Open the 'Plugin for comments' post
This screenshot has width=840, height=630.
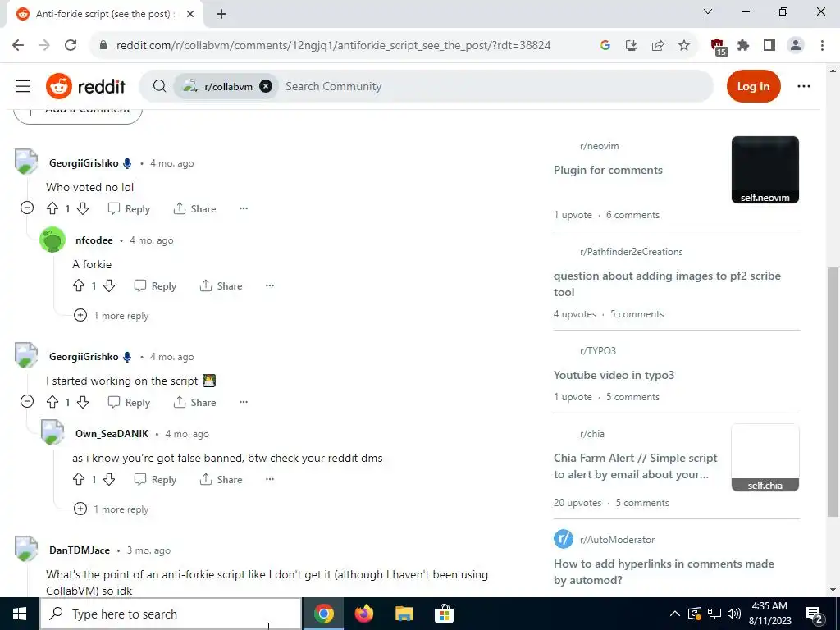tap(608, 170)
